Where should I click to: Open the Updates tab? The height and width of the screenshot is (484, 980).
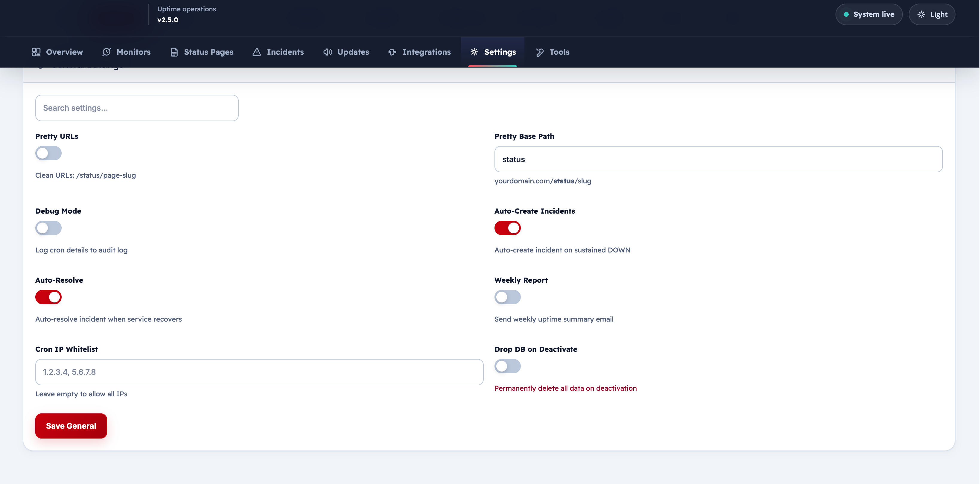click(x=346, y=52)
